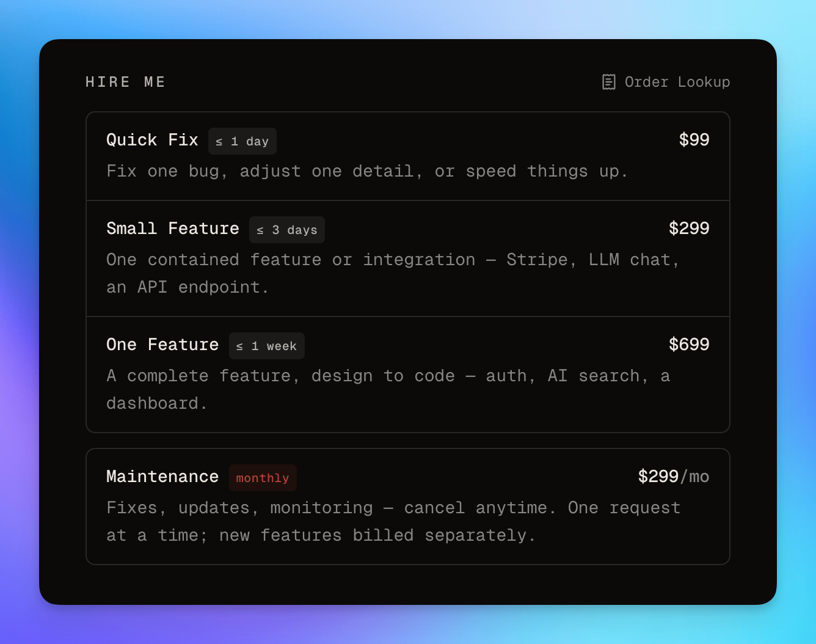Viewport: 816px width, 644px height.
Task: Click the $299 Small Feature price
Action: coord(689,229)
